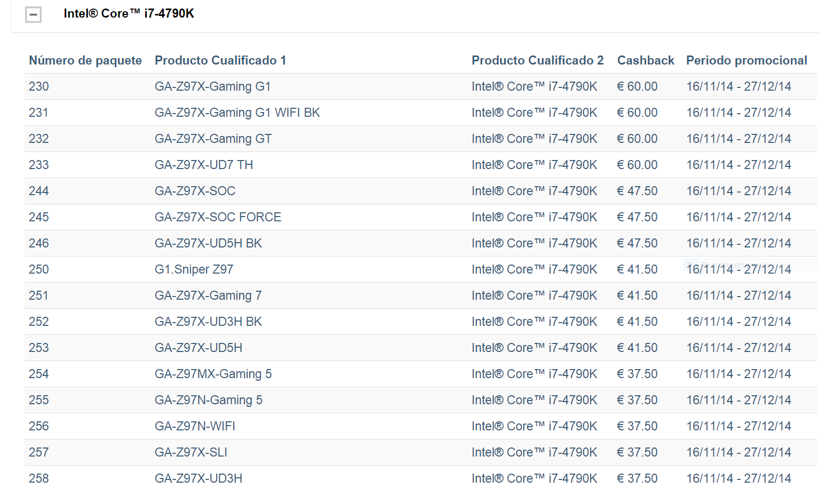
Task: Click the GA-Z97X-SOC FORCE product cell
Action: pos(218,217)
